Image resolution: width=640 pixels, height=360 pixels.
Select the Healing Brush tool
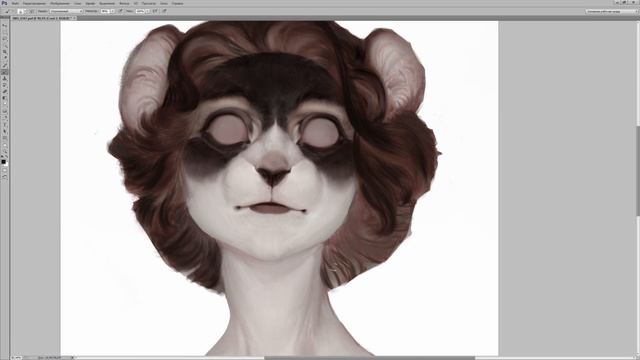tap(5, 65)
